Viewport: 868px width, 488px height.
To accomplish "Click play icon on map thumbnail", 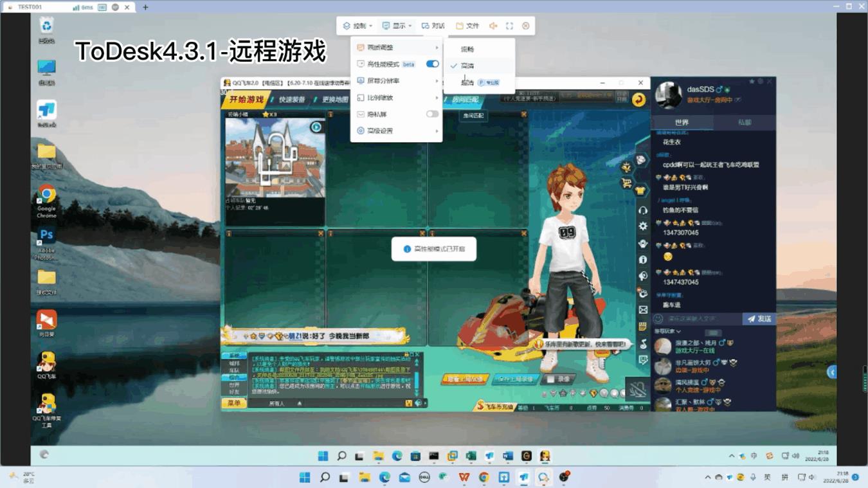I will click(x=316, y=127).
